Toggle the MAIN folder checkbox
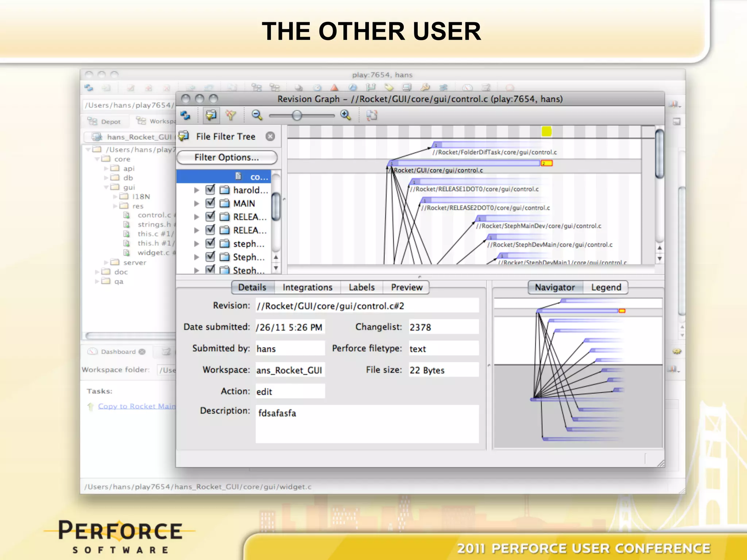747x560 pixels. coord(210,203)
